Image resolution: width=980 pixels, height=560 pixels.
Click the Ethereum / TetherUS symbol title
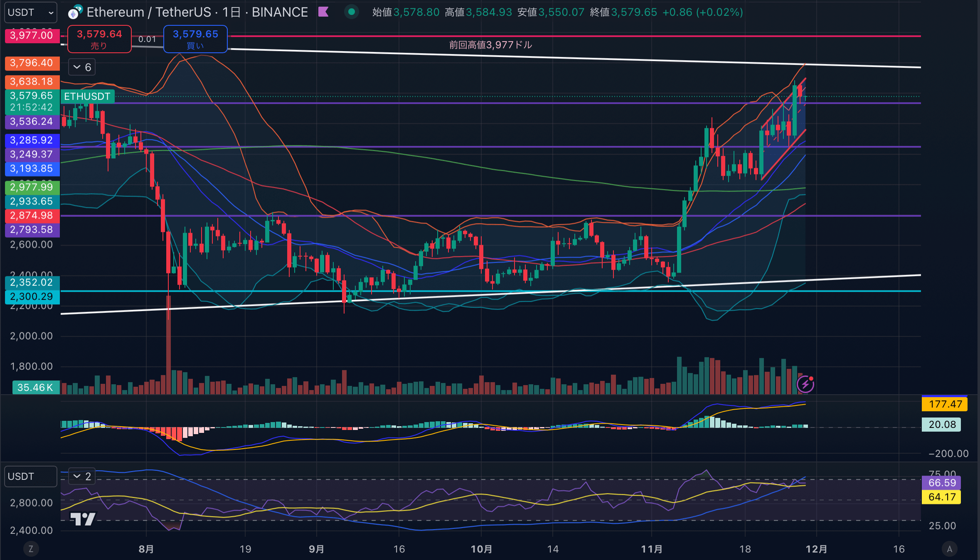197,12
